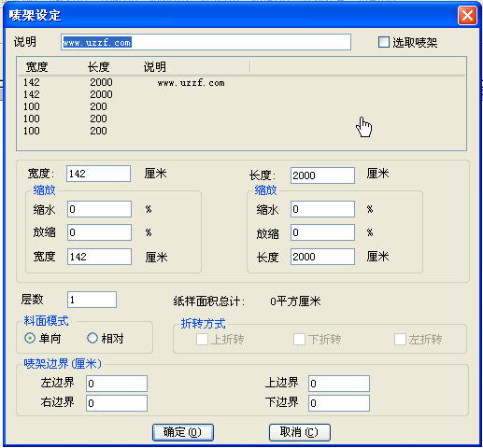
Task: Close the 唛架设定 dialog
Action: pos(467,15)
